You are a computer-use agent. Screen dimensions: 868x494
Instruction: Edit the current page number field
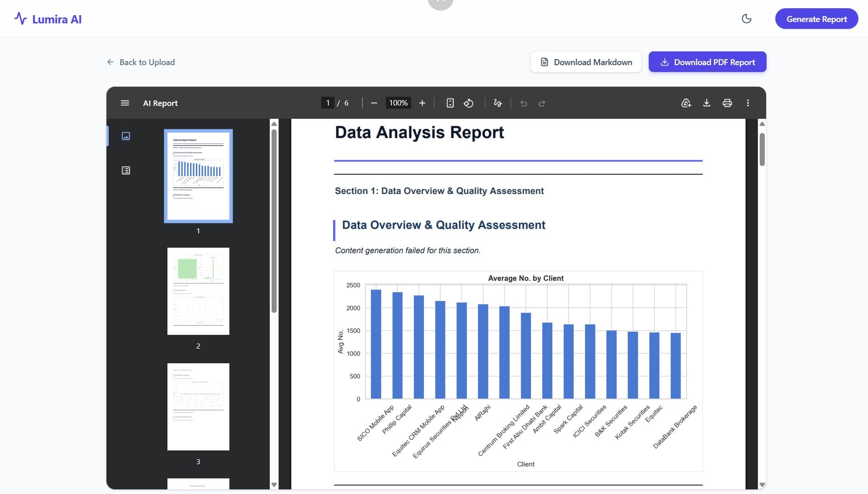pyautogui.click(x=328, y=103)
